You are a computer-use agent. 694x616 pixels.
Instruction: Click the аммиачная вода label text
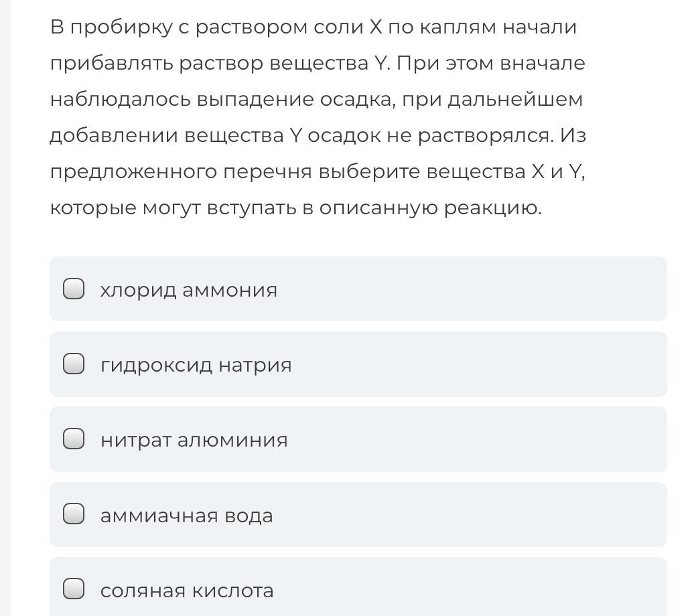pyautogui.click(x=186, y=516)
